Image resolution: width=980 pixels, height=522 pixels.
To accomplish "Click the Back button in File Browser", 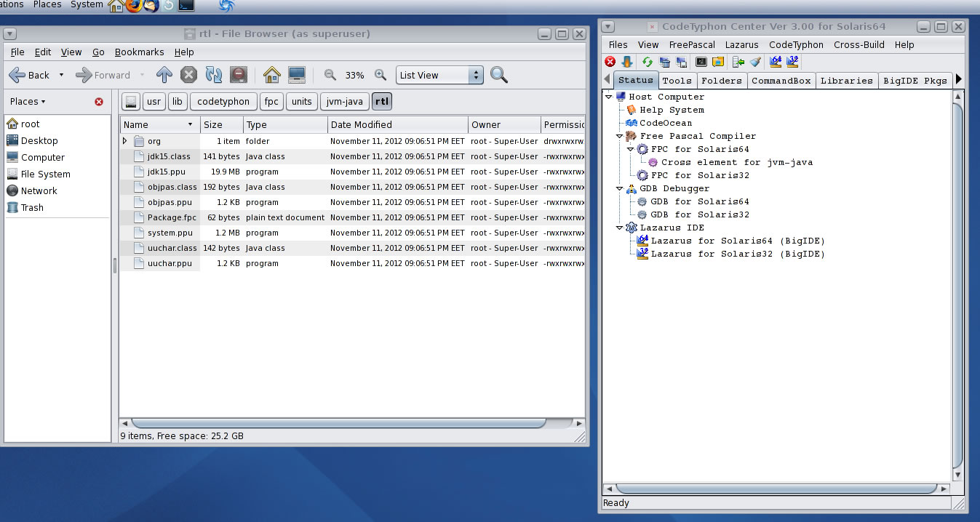I will coord(31,75).
